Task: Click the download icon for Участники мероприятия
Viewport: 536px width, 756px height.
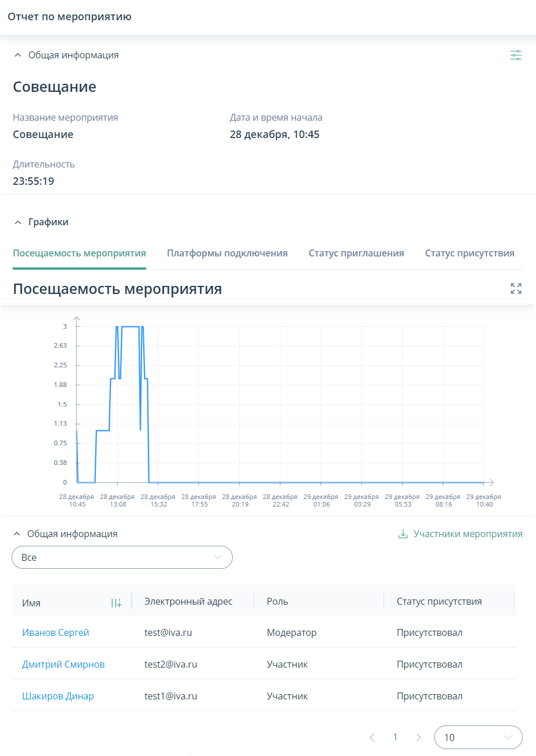Action: [x=402, y=534]
